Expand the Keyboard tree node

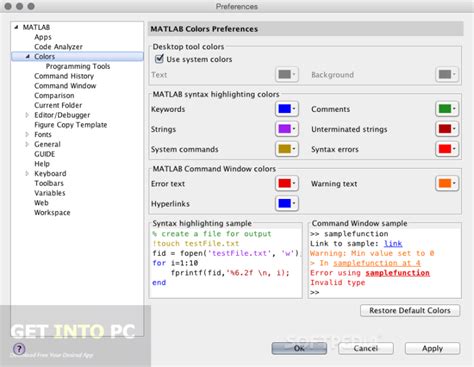27,173
